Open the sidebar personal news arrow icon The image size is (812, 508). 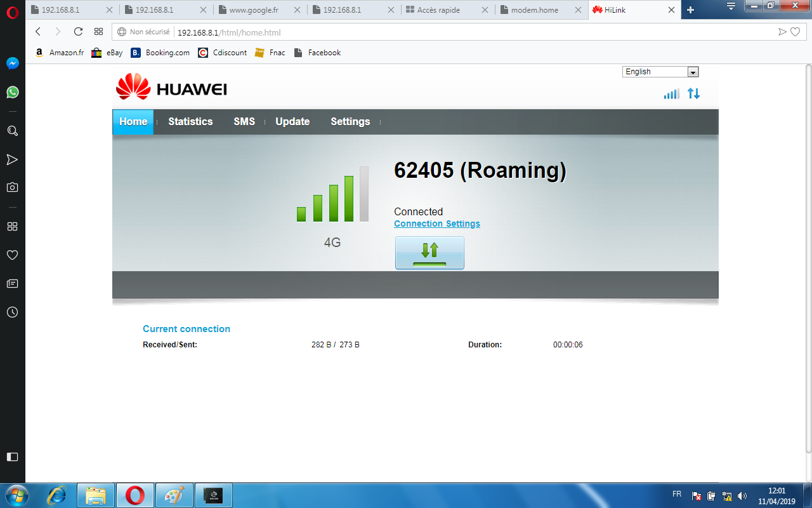pyautogui.click(x=12, y=159)
